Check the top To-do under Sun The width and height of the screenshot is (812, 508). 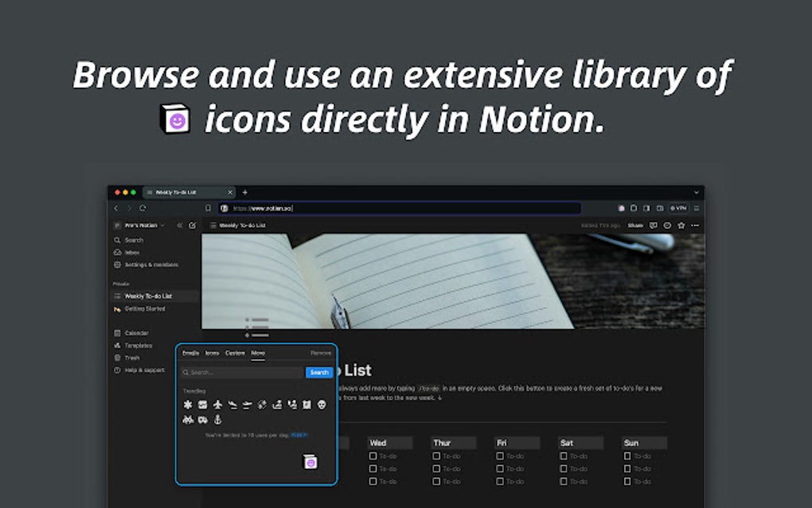click(627, 456)
